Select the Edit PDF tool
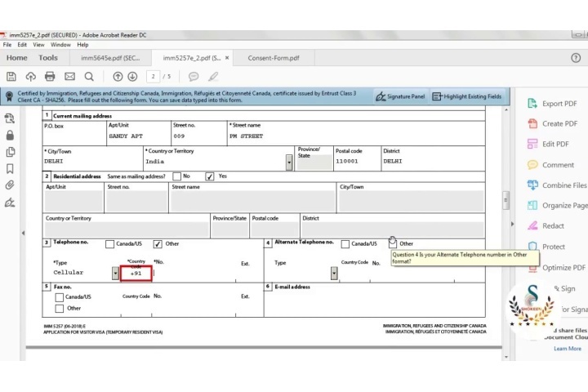This screenshot has width=588, height=392. pyautogui.click(x=548, y=144)
